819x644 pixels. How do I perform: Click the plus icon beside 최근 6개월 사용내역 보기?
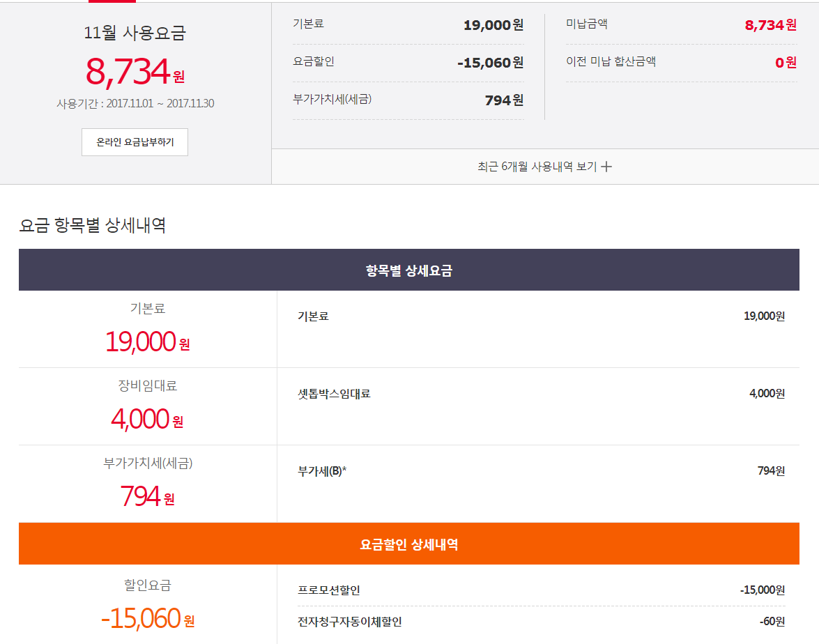coord(606,167)
